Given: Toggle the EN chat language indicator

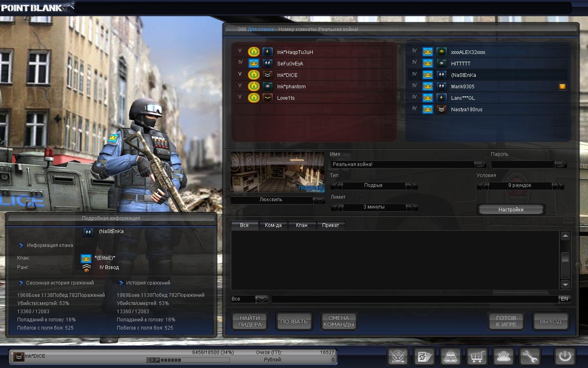Looking at the screenshot, I should [564, 299].
